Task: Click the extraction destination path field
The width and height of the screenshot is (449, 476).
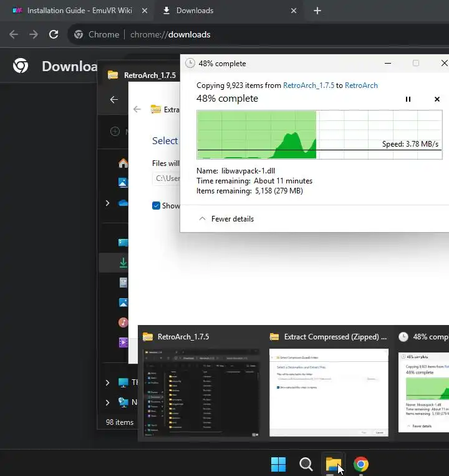Action: click(x=167, y=178)
